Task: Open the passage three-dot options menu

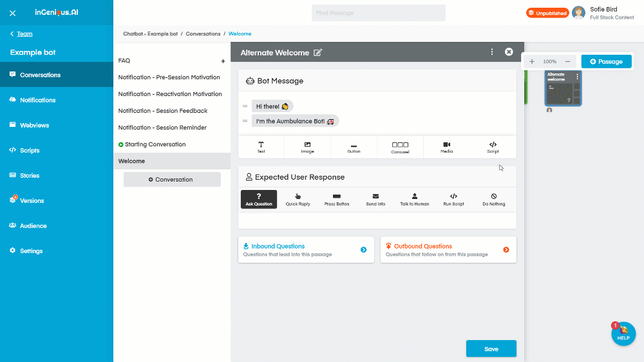Action: (x=491, y=52)
